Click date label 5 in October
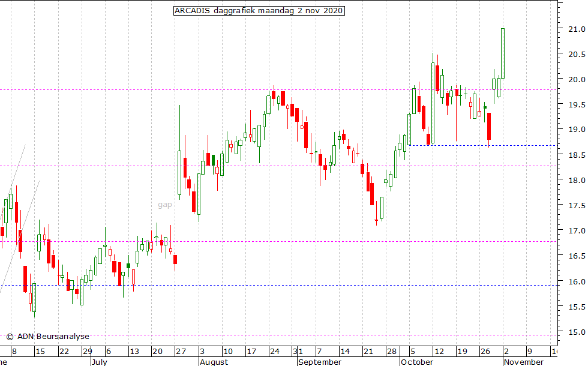Screen dimensions: 588x366 (x=413, y=352)
